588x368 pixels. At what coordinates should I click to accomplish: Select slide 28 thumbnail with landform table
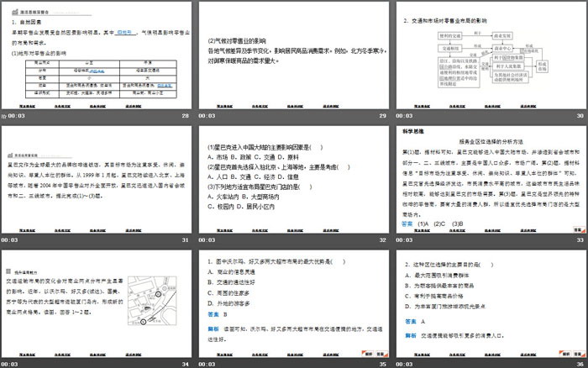coord(97,55)
